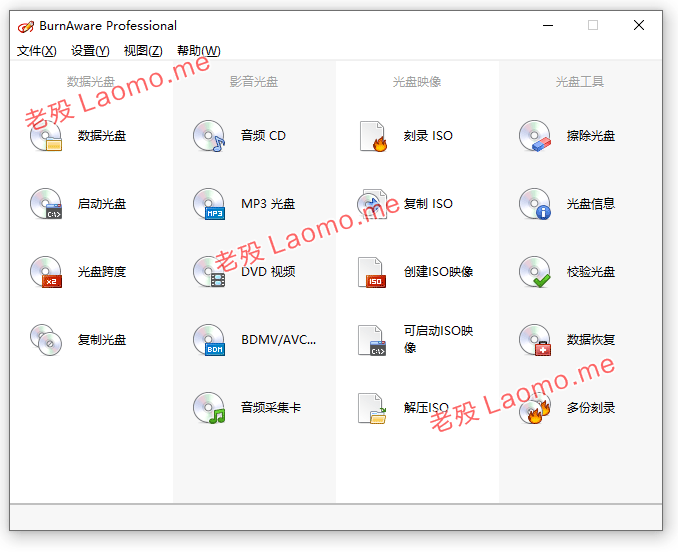Click the 数据恢复 label
678x552 pixels.
[x=591, y=340]
